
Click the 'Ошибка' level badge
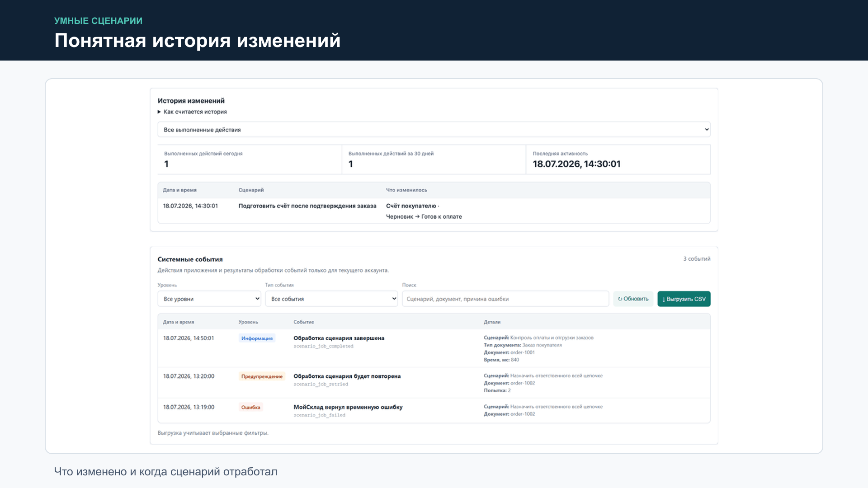click(250, 407)
